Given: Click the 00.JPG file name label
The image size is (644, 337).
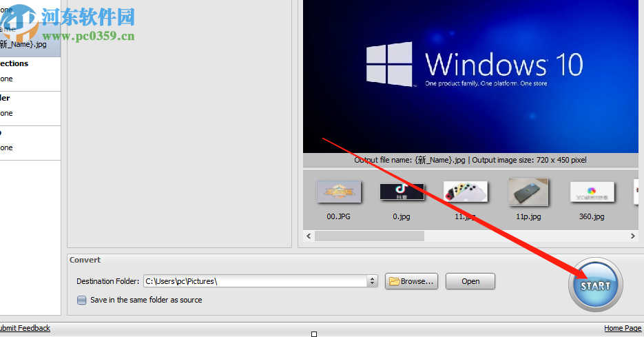Looking at the screenshot, I should 338,216.
